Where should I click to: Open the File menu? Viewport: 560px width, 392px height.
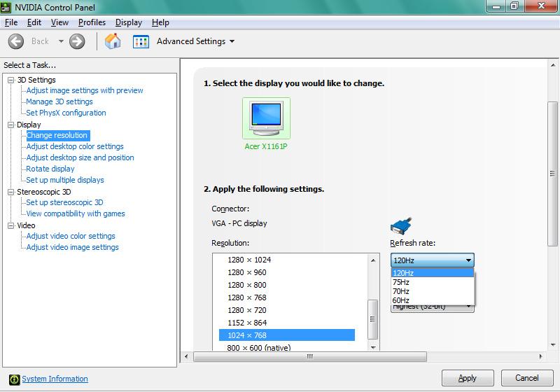click(x=11, y=22)
